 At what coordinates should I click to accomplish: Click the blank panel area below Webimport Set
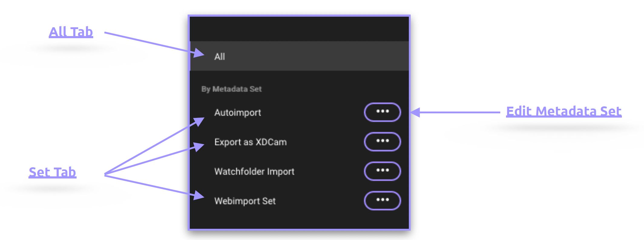click(299, 220)
